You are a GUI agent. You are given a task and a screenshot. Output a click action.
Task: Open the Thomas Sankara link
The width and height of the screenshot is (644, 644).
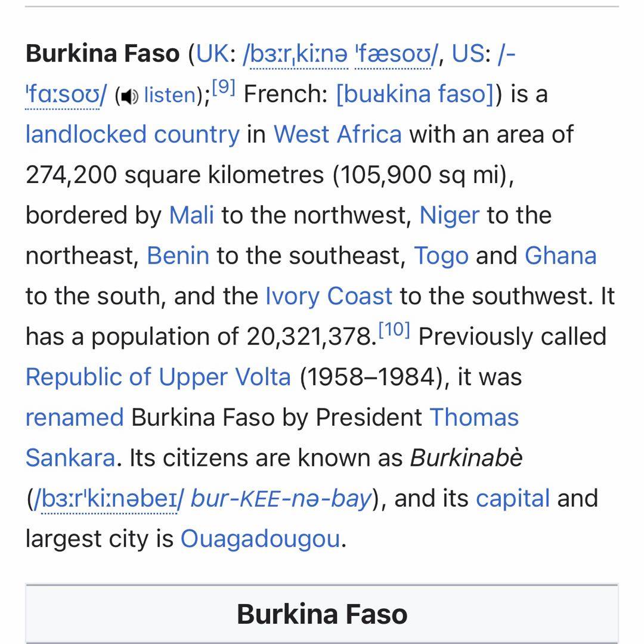click(473, 417)
